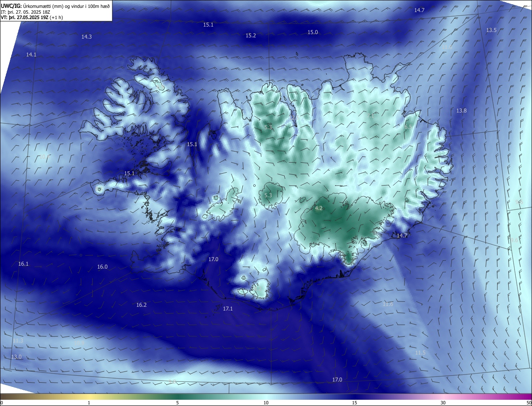
Task: Click the 14.3 value label
Action: pos(86,37)
